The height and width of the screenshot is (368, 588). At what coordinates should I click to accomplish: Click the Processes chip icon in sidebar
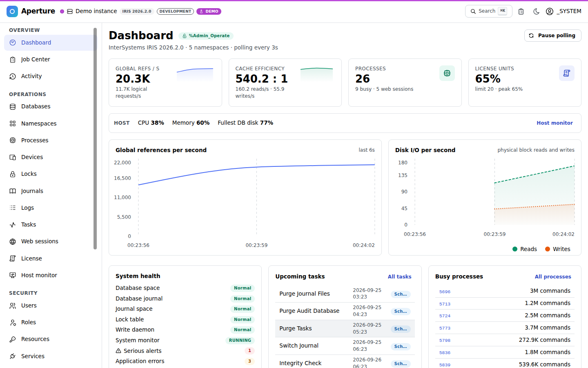13,140
